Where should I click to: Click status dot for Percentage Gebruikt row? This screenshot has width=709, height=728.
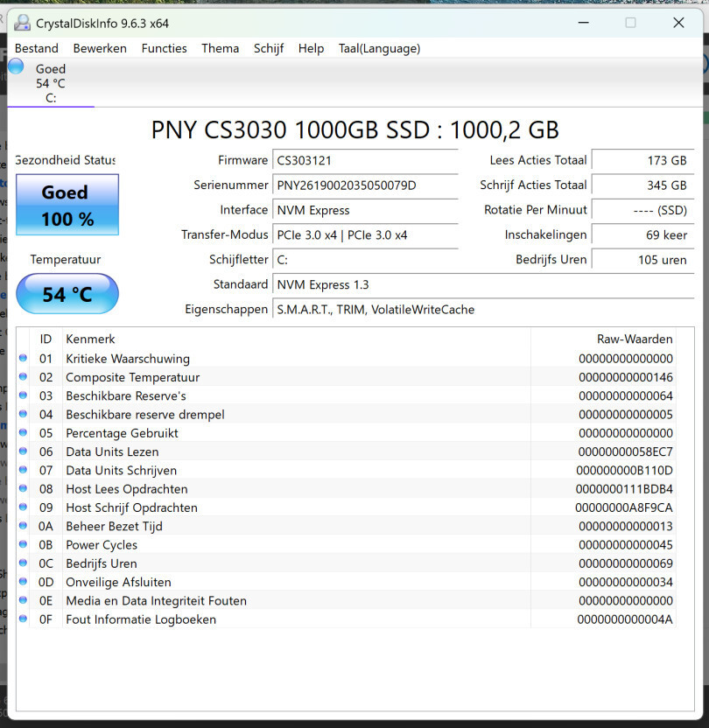tap(23, 432)
